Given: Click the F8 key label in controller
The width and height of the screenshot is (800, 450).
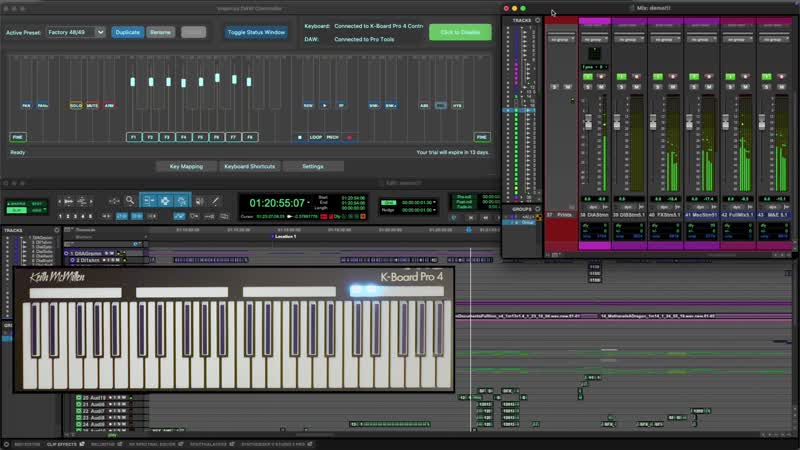Looking at the screenshot, I should pos(250,137).
